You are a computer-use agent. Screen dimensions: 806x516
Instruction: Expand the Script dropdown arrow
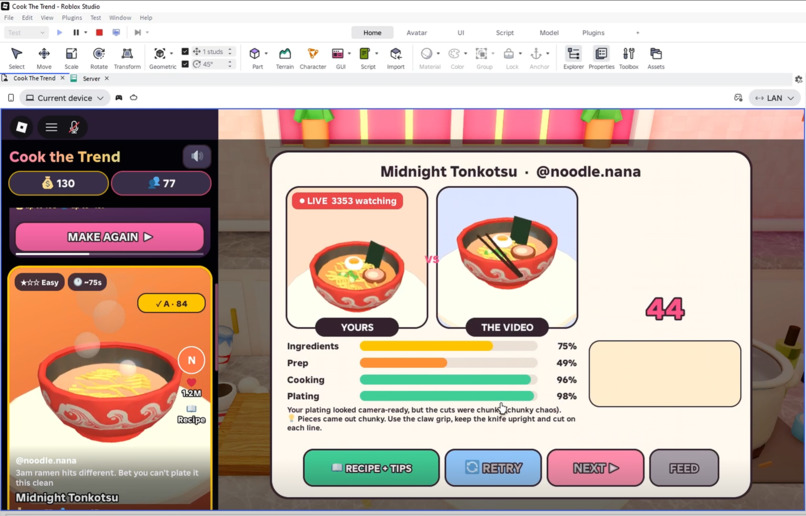click(377, 53)
